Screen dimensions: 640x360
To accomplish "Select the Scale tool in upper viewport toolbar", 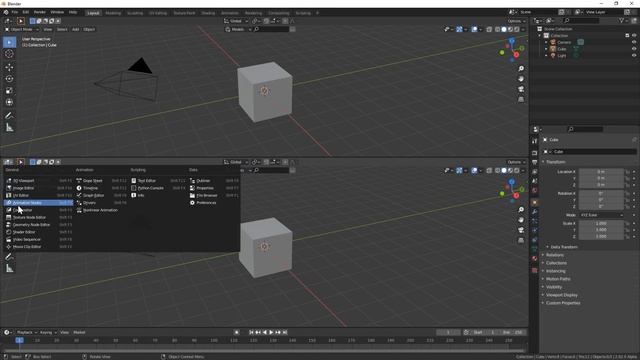I will tap(9, 91).
